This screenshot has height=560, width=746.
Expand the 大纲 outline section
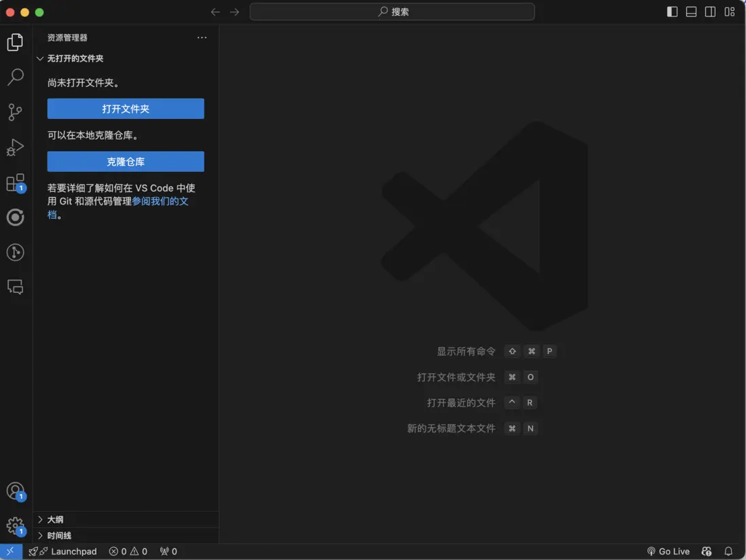pos(56,519)
